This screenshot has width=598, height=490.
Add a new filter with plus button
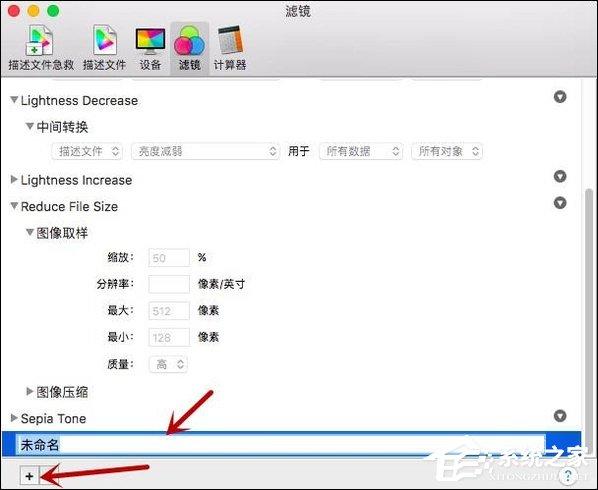click(x=29, y=476)
